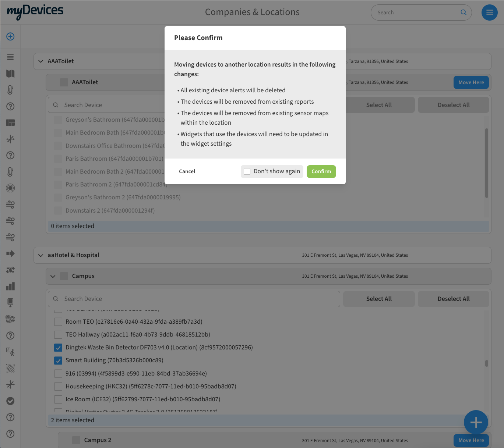Enable the Don't show again checkbox
This screenshot has width=504, height=448.
click(247, 171)
